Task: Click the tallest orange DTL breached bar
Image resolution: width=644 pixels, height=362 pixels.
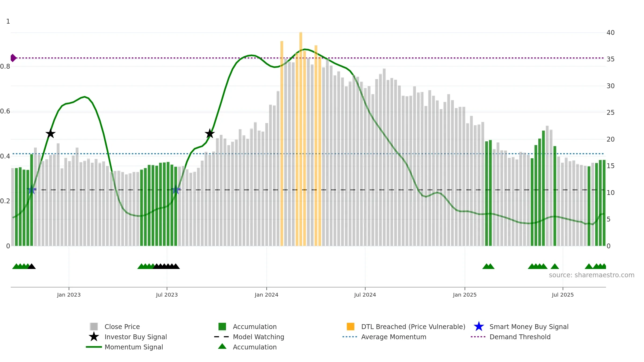Action: pyautogui.click(x=301, y=139)
